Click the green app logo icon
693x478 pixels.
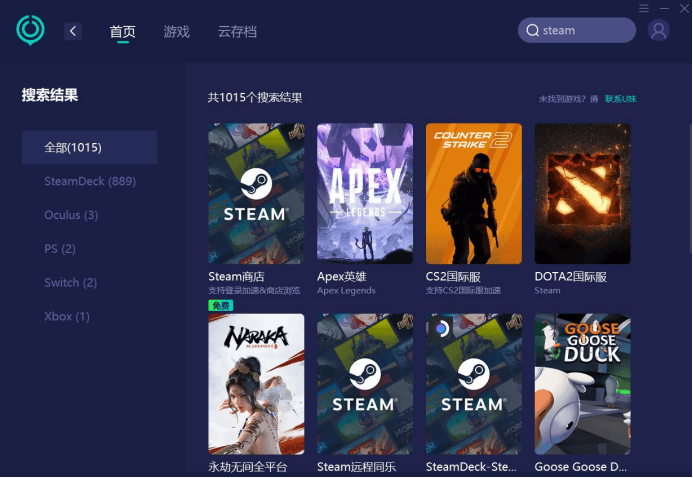(x=30, y=30)
